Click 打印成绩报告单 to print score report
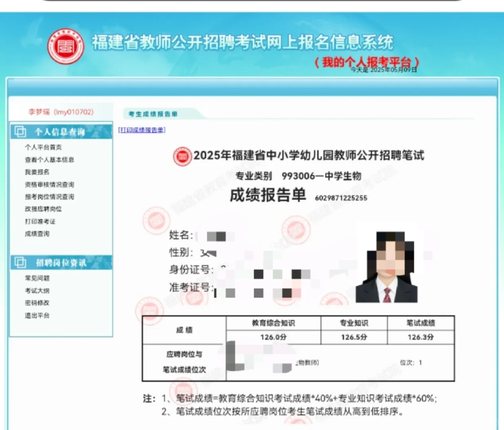The height and width of the screenshot is (430, 504). click(x=142, y=129)
